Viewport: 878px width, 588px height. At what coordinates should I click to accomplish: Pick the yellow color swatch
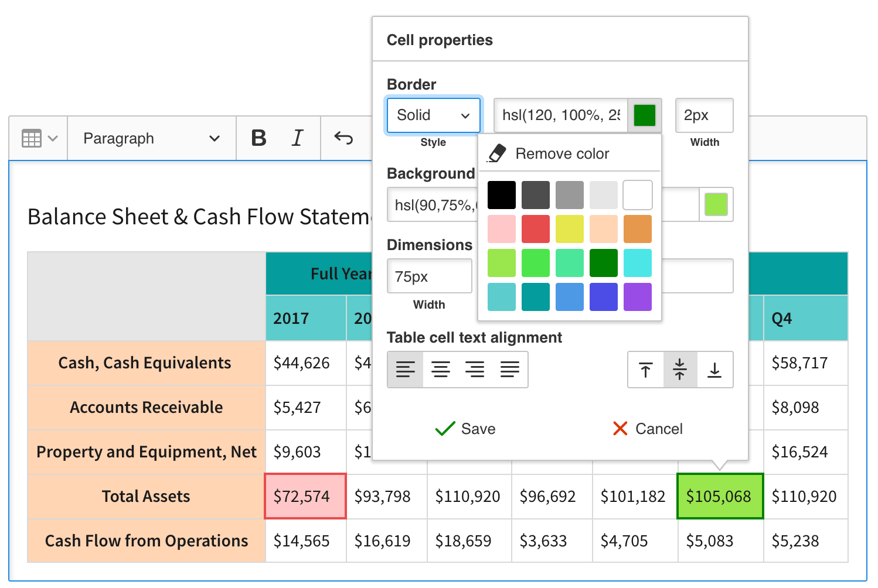point(570,229)
